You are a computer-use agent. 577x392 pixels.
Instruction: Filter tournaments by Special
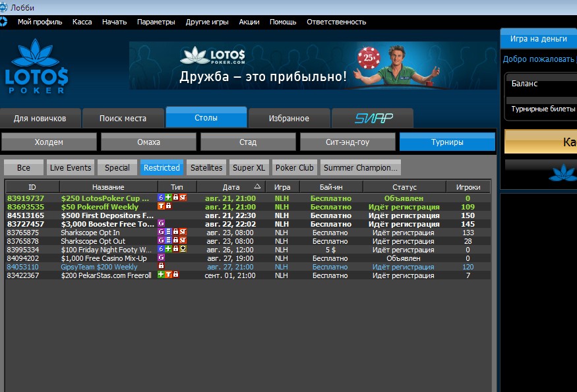[x=117, y=168]
